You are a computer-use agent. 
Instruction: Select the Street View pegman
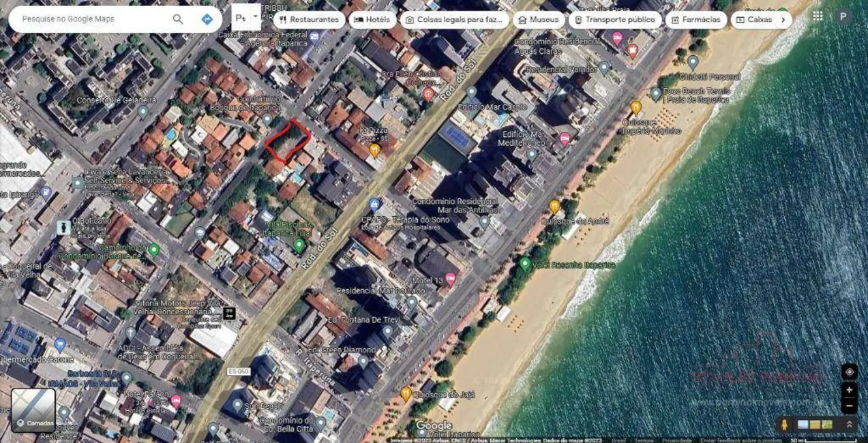click(x=785, y=425)
